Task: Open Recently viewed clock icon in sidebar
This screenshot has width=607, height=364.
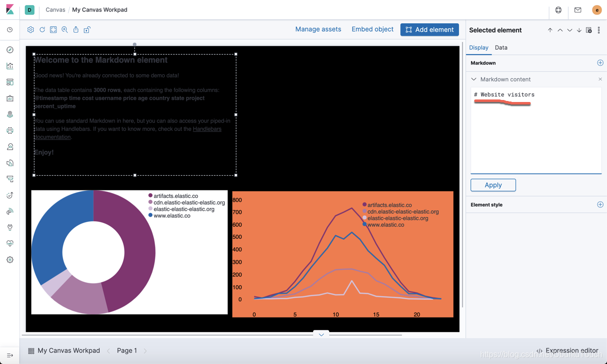Action: (x=10, y=30)
